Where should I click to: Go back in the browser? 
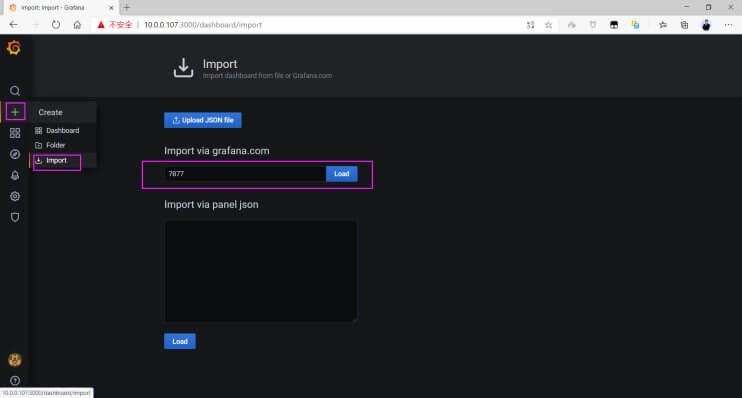pos(13,25)
